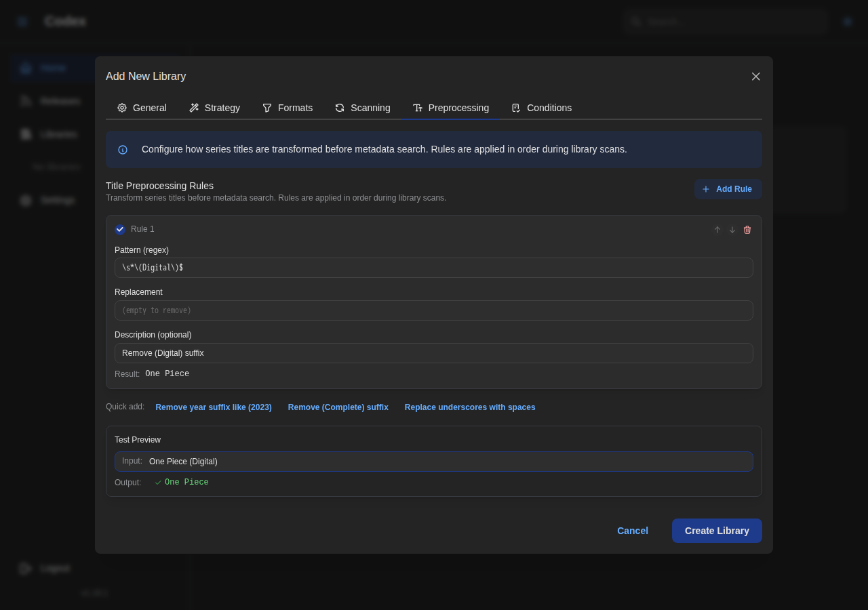Quick add Replace underscores with spaces
The width and height of the screenshot is (868, 610).
[470, 407]
